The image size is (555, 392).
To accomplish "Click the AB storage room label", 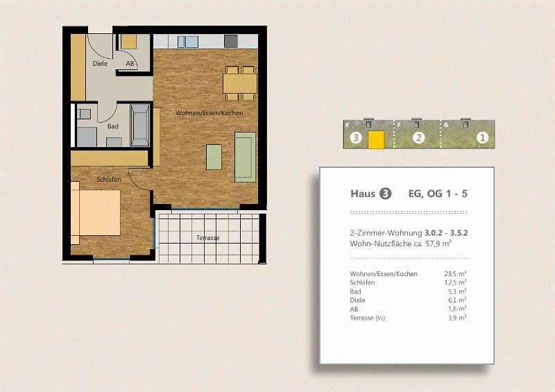I will click(129, 64).
